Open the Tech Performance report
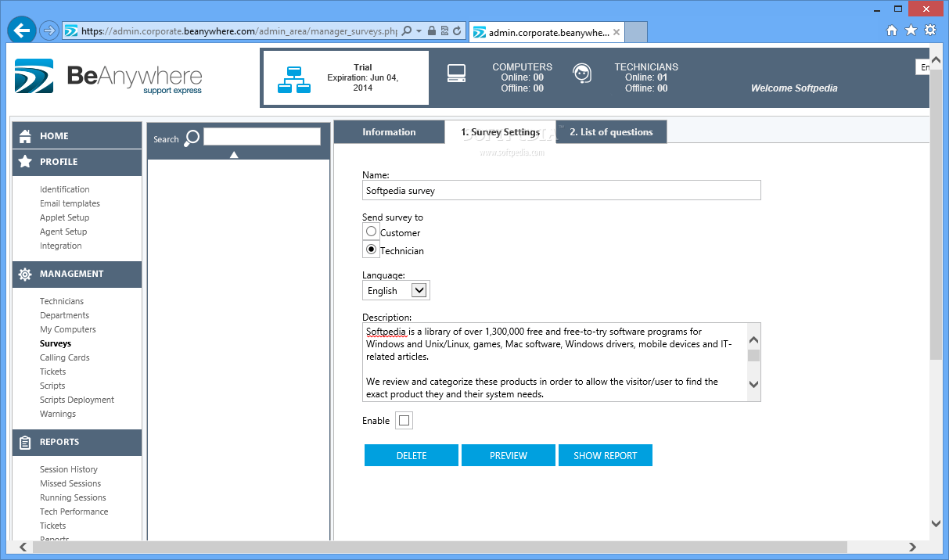Image resolution: width=949 pixels, height=560 pixels. coord(74,512)
